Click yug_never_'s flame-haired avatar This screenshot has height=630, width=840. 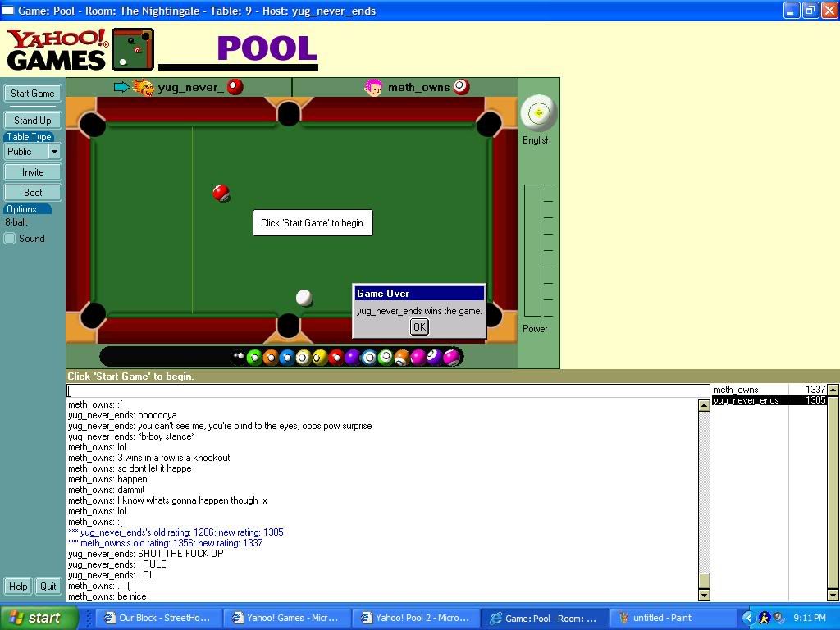pos(143,87)
